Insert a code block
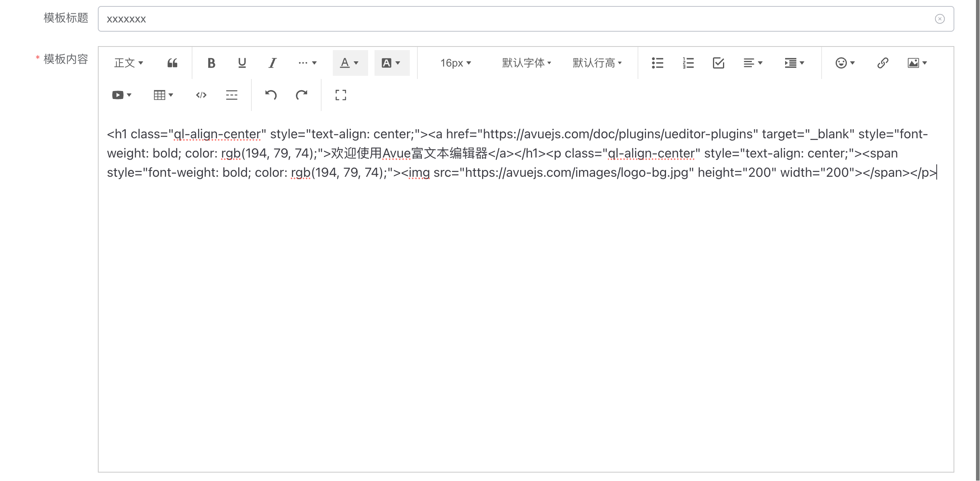Viewport: 980px width, 481px height. (201, 95)
